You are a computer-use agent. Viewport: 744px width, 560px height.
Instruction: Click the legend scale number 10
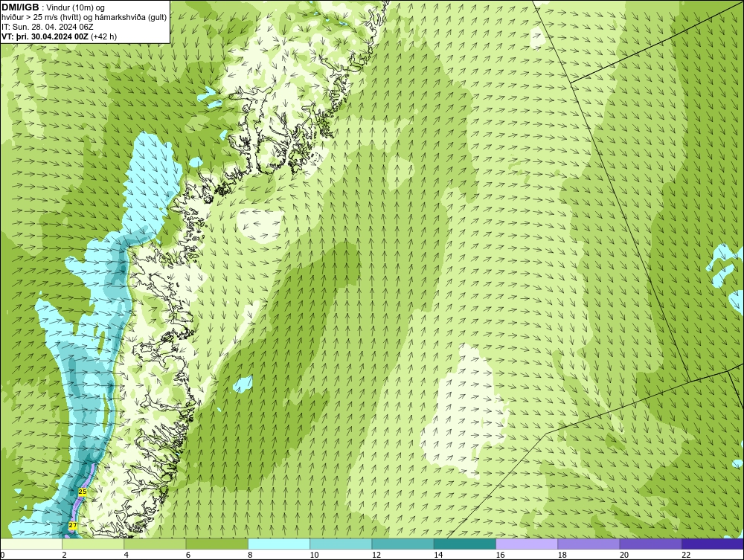point(314,555)
